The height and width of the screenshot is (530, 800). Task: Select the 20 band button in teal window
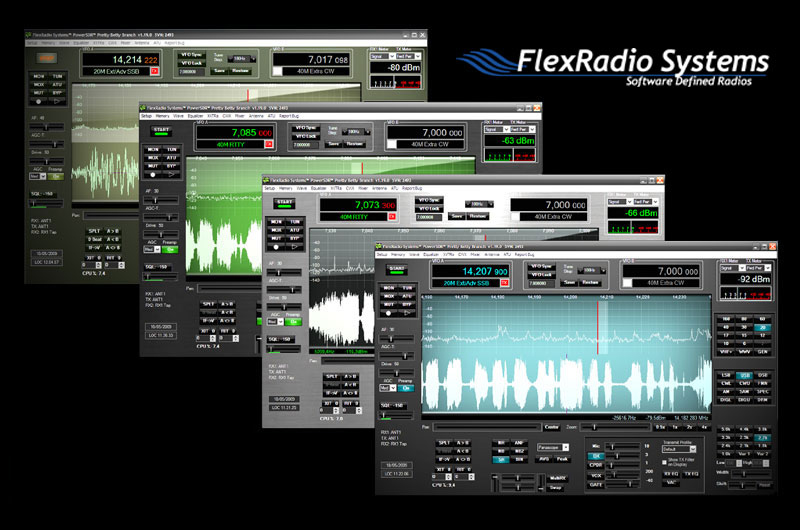(763, 327)
